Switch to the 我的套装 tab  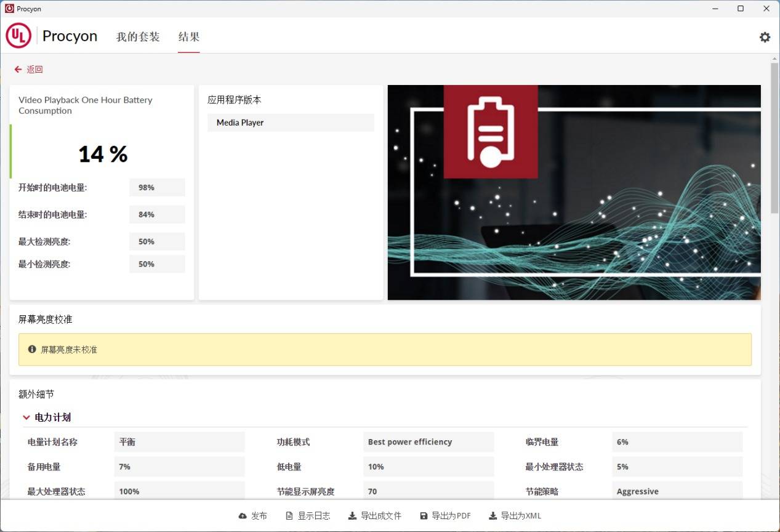coord(138,37)
